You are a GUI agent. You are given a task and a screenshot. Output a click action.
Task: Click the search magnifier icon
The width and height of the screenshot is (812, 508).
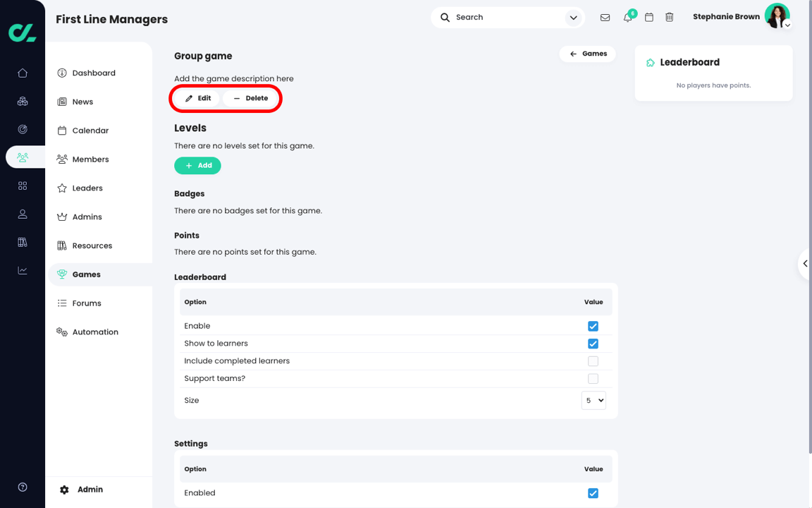pos(445,18)
